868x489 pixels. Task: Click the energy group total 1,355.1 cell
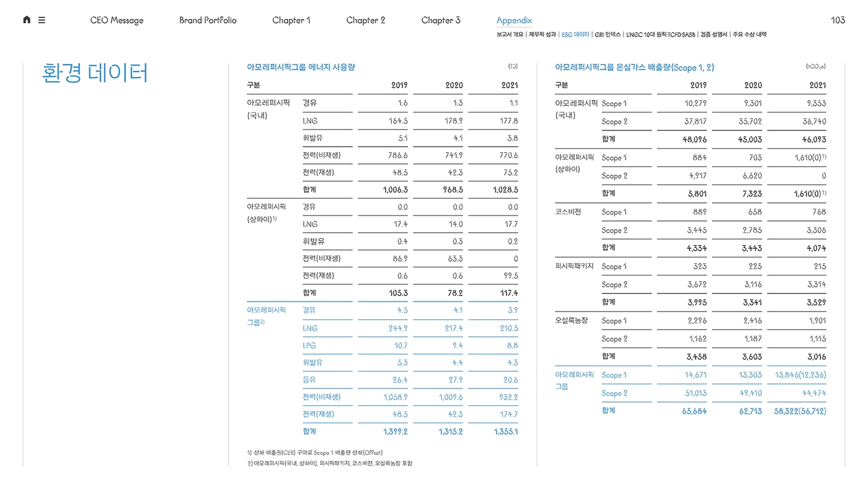click(x=505, y=431)
